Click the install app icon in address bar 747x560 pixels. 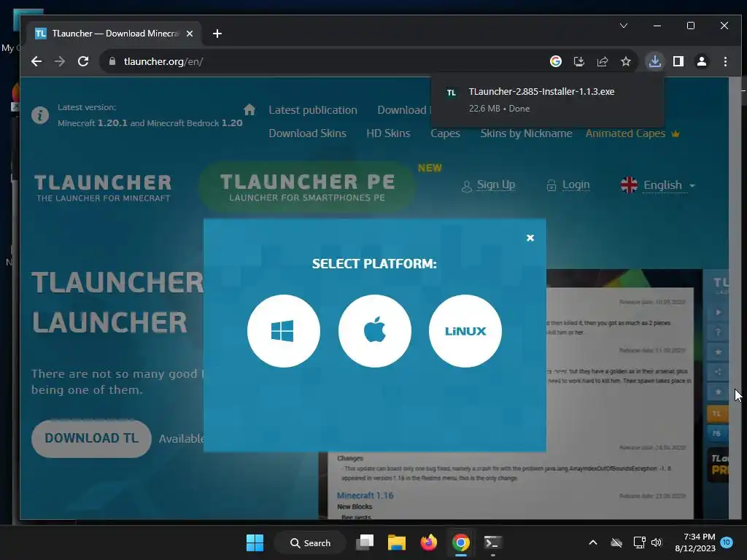click(x=578, y=61)
